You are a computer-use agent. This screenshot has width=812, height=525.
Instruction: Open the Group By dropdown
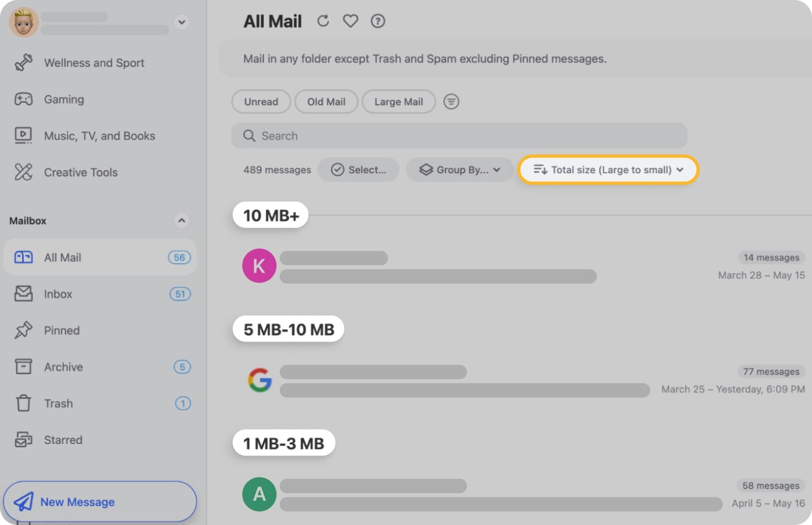point(460,170)
